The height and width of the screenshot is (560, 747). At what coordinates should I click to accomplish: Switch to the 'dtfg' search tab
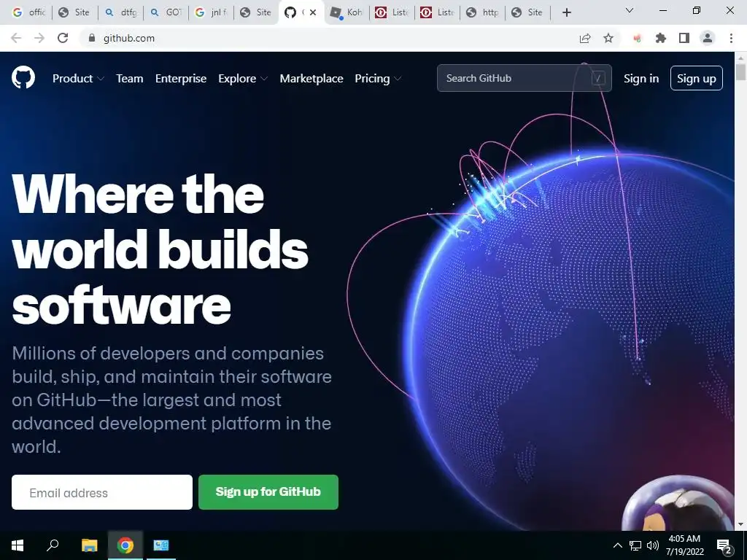(x=121, y=12)
